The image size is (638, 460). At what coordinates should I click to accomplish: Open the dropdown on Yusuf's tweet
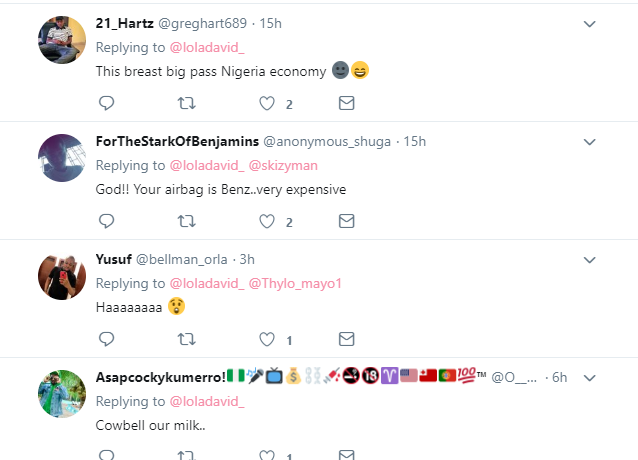pos(590,259)
